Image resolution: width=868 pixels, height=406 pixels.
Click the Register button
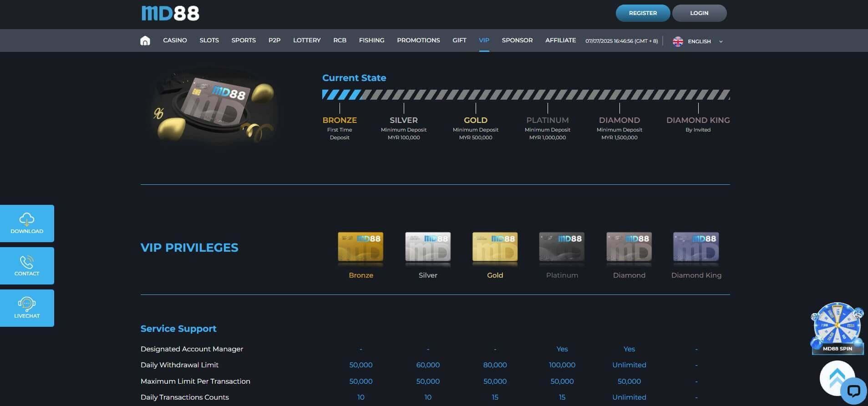pyautogui.click(x=642, y=13)
